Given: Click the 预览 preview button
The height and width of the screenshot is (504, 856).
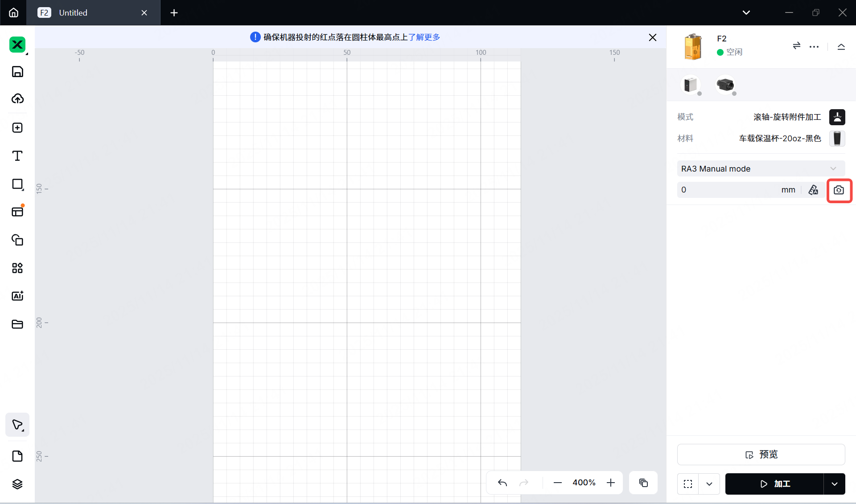Looking at the screenshot, I should pyautogui.click(x=761, y=455).
